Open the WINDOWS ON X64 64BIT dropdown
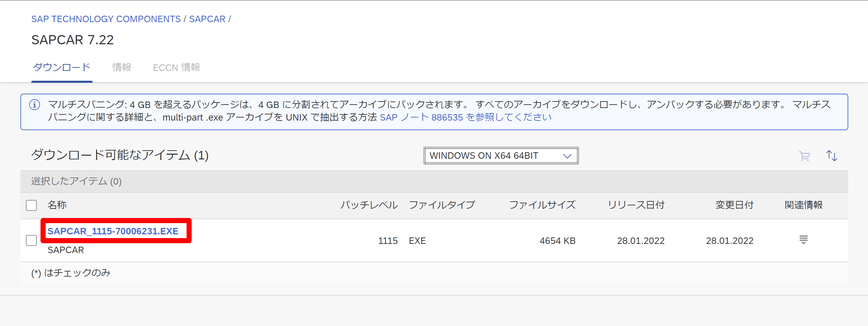This screenshot has width=868, height=326. click(500, 156)
